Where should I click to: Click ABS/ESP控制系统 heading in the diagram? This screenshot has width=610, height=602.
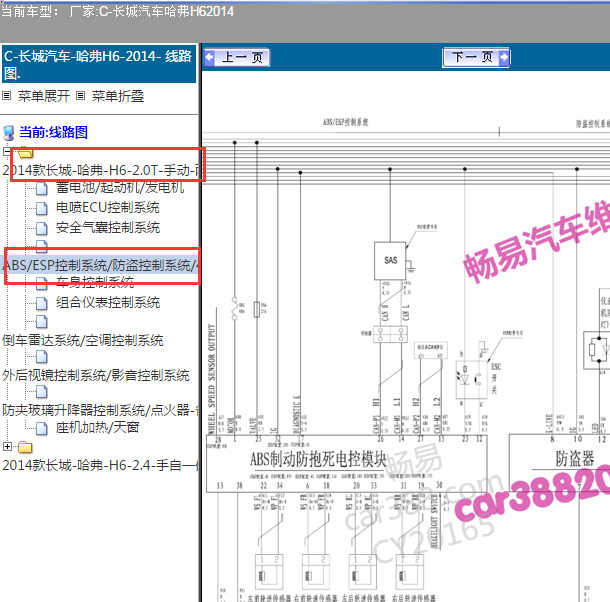345,122
